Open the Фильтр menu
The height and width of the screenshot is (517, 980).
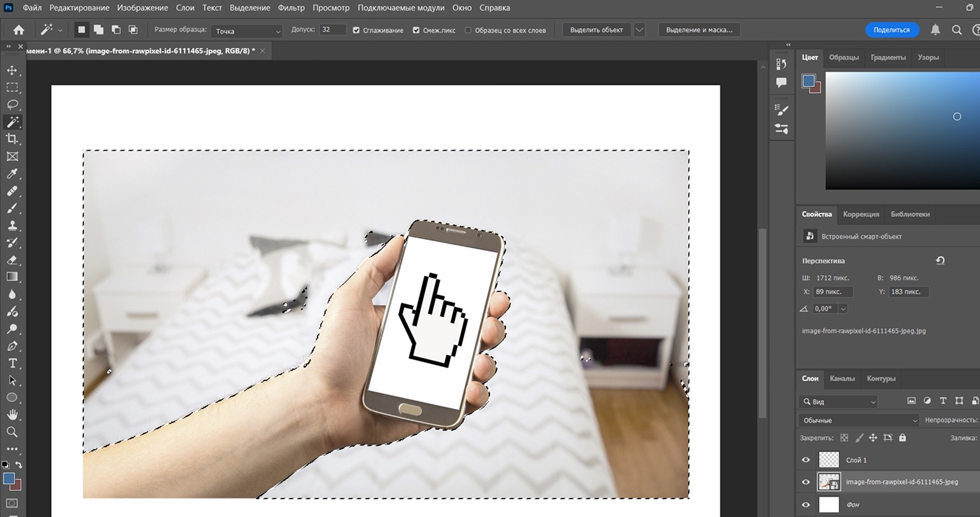(x=291, y=8)
